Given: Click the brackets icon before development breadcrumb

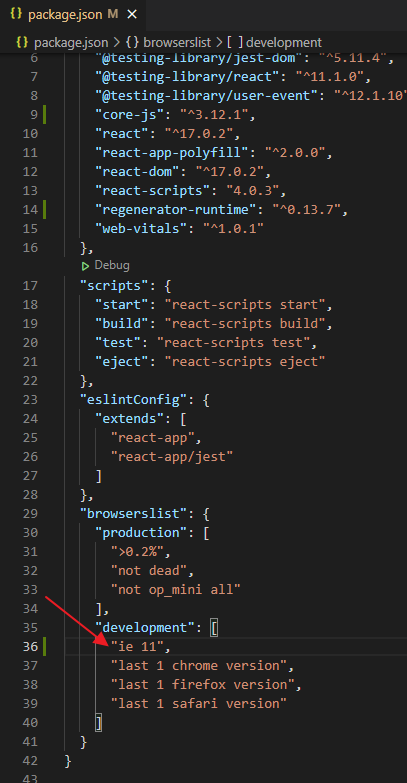Looking at the screenshot, I should pos(235,42).
